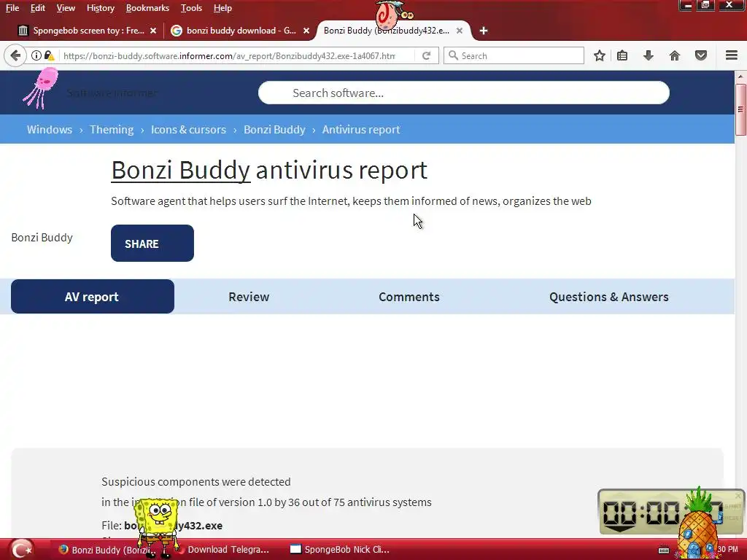Open the History menu

101,8
